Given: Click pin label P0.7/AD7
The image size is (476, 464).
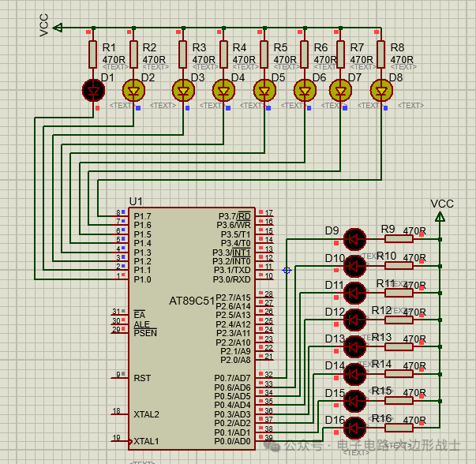Looking at the screenshot, I should tap(233, 378).
